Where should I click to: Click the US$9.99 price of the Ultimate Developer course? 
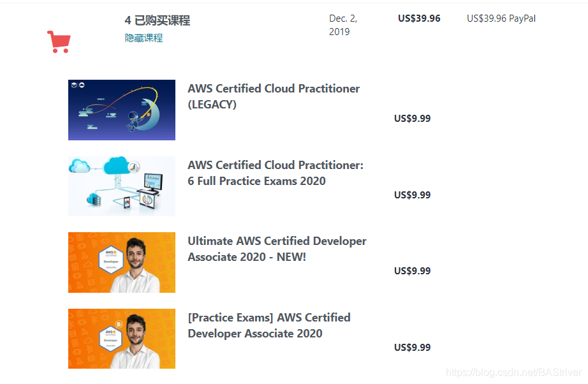point(412,270)
